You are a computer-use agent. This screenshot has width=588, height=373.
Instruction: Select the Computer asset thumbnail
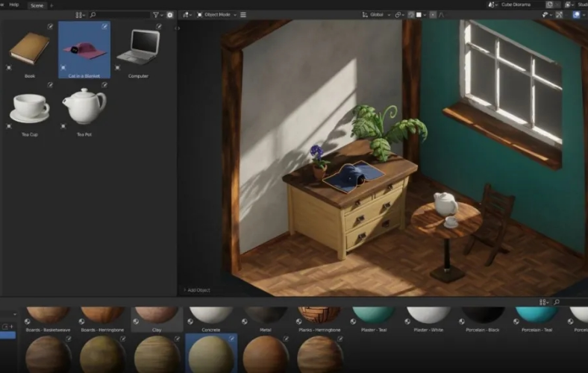[138, 48]
